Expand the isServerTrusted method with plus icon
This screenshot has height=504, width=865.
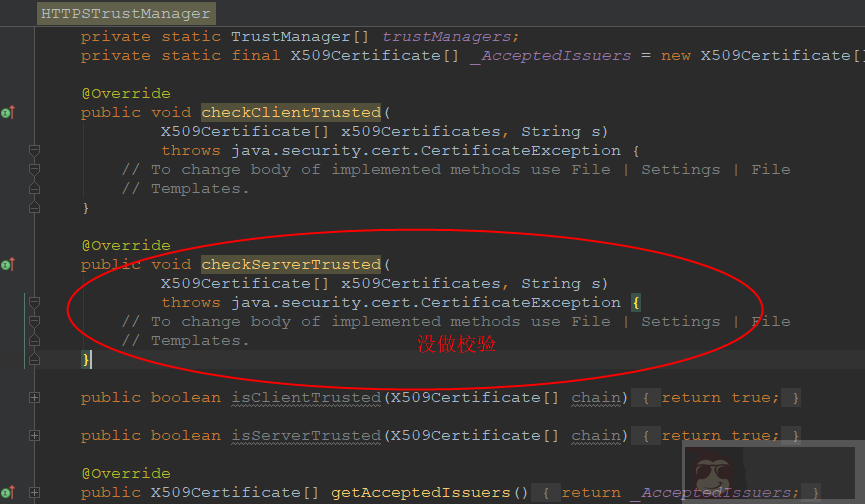pyautogui.click(x=34, y=436)
